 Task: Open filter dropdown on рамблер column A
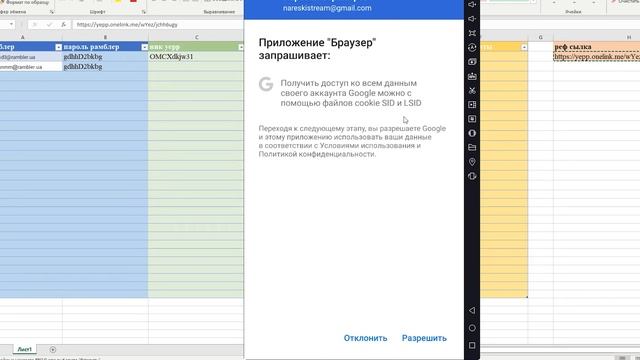58,47
